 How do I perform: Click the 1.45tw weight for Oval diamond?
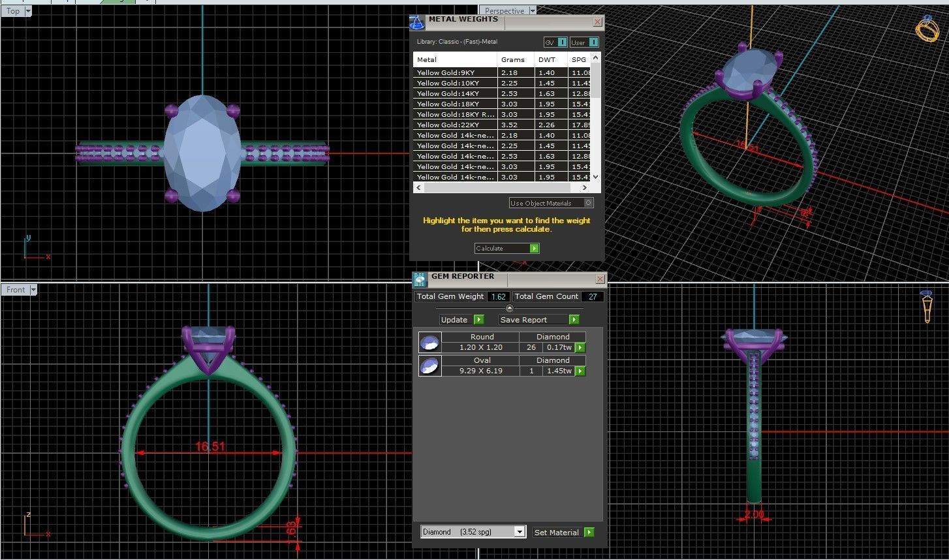(559, 371)
